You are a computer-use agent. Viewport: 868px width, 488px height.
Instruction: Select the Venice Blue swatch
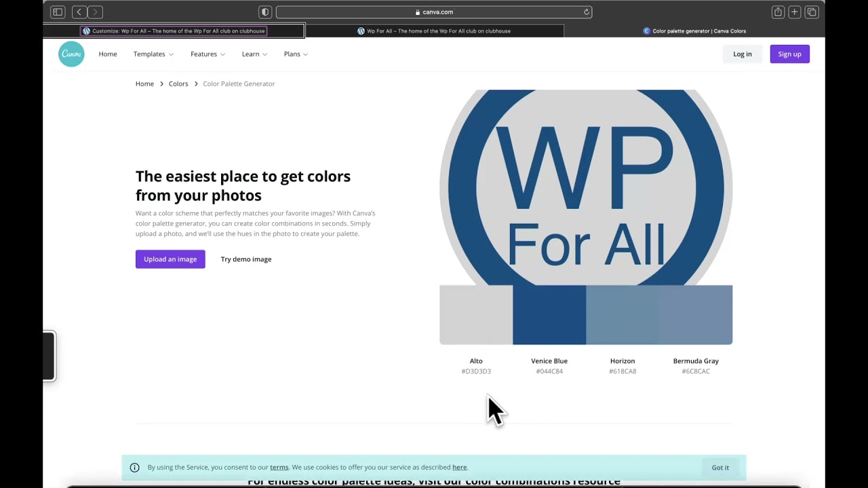549,315
